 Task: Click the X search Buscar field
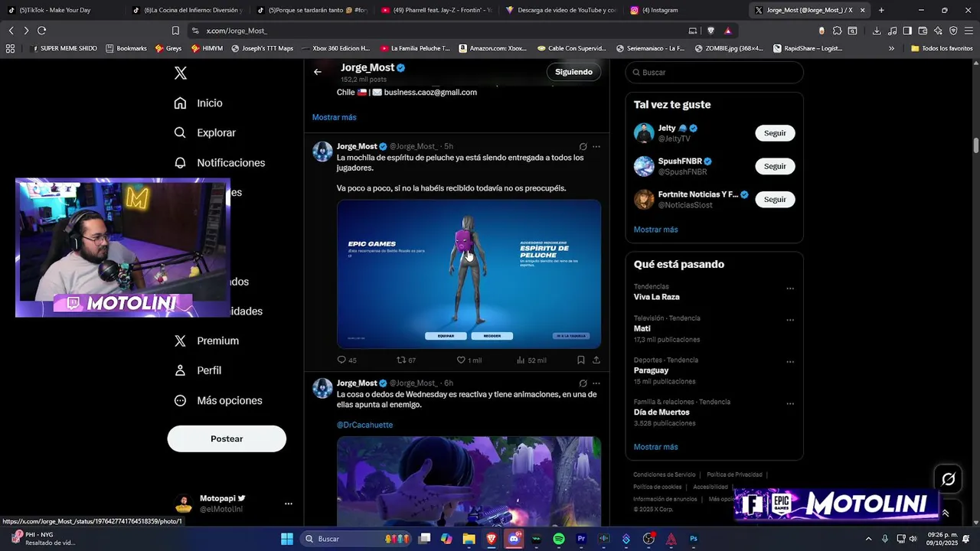(x=714, y=72)
